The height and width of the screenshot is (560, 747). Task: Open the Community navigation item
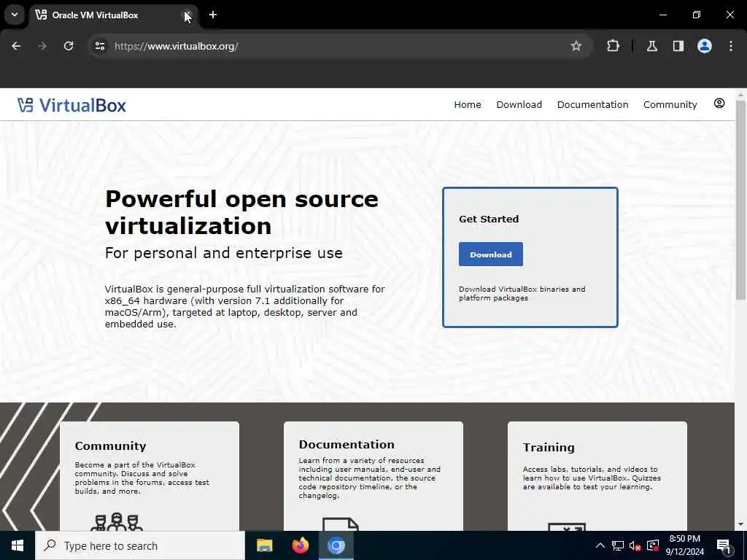click(670, 105)
